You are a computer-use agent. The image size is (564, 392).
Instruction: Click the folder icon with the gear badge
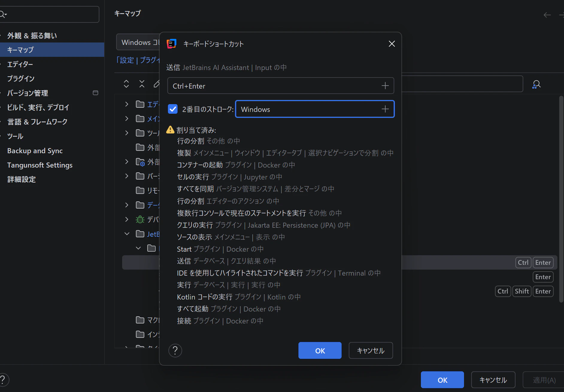(x=140, y=162)
